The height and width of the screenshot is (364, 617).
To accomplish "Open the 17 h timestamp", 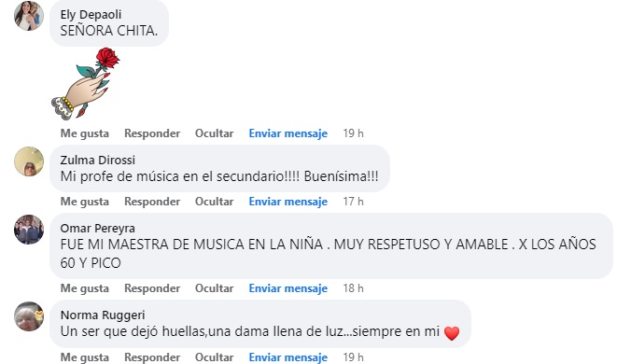I will [x=353, y=202].
